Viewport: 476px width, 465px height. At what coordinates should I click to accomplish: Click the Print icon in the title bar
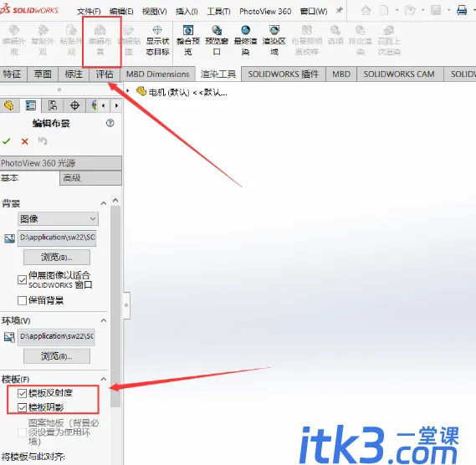coord(462,11)
